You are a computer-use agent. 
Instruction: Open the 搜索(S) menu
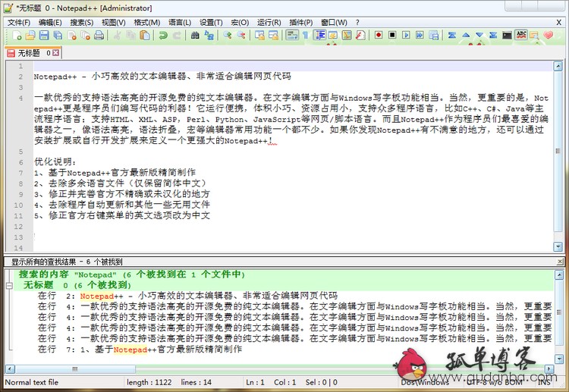[x=82, y=23]
